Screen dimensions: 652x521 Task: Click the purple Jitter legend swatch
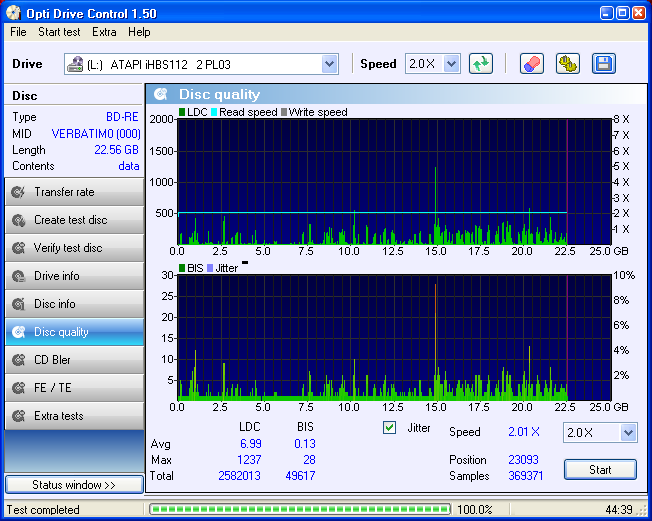click(x=210, y=268)
